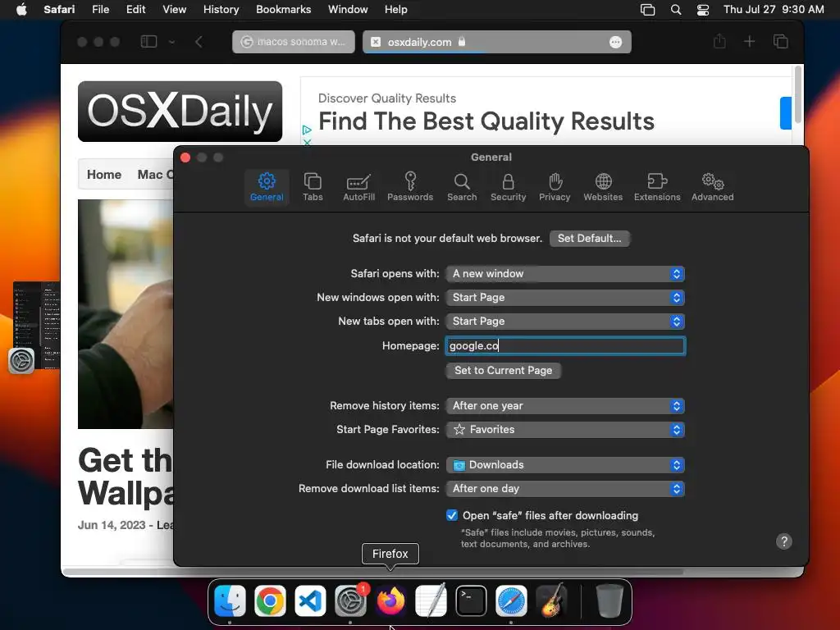Open the Privacy preferences pane
The height and width of the screenshot is (630, 840).
pos(555,187)
